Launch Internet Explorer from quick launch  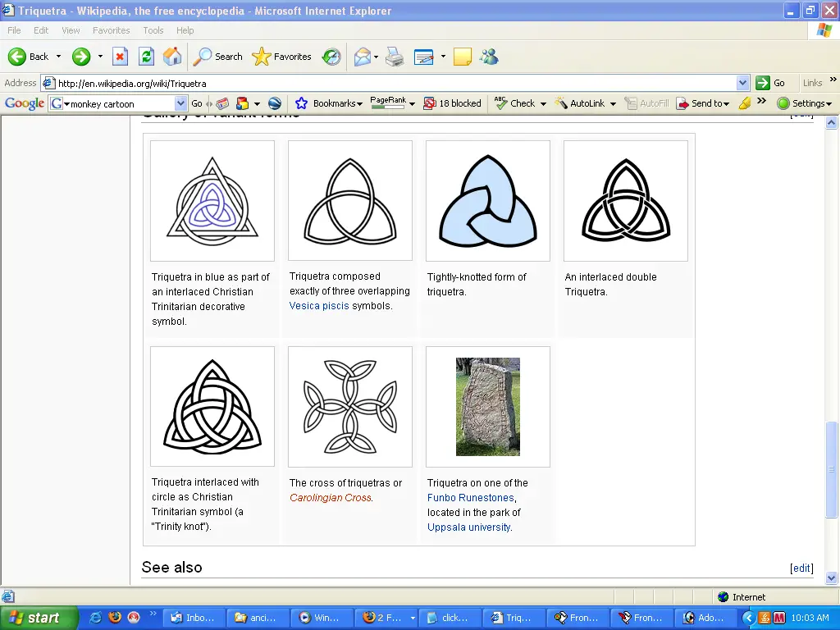pos(95,618)
